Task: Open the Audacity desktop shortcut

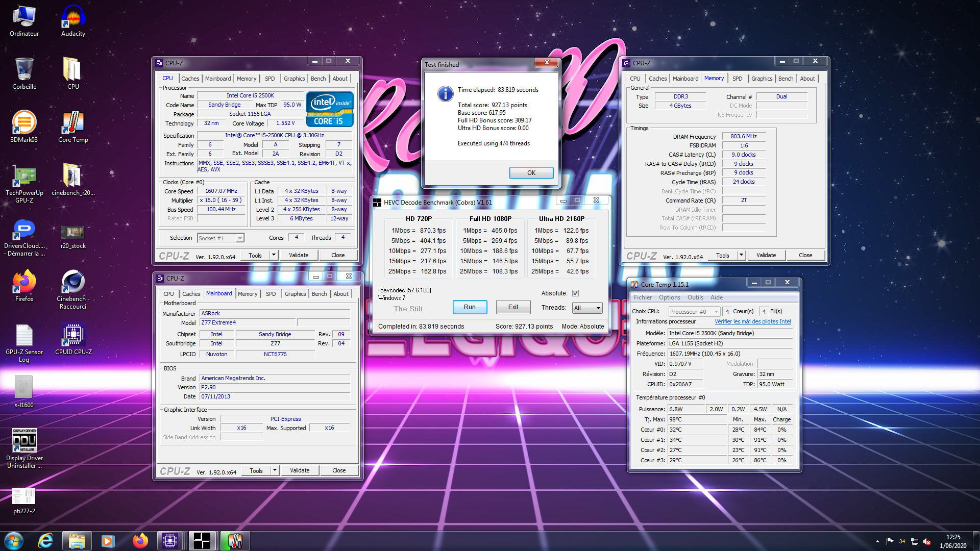Action: (73, 21)
